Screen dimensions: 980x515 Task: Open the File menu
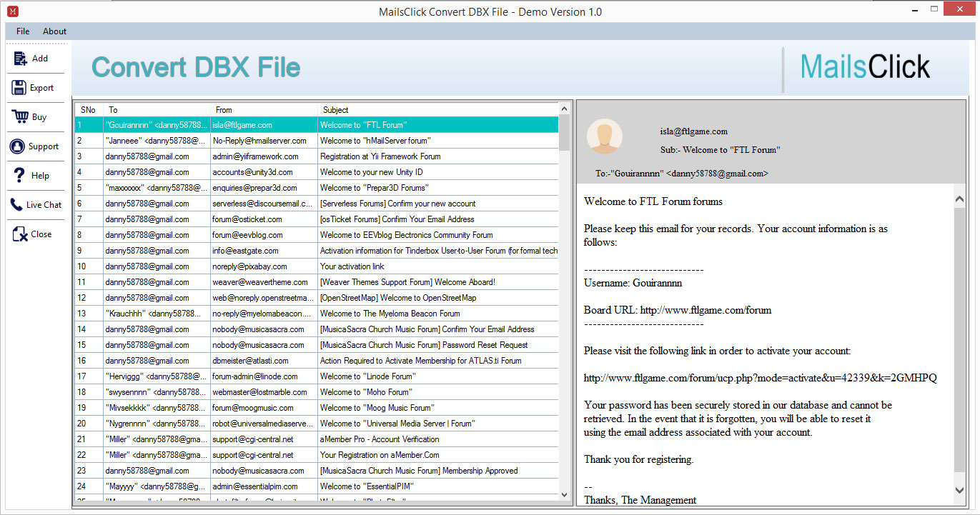[23, 31]
